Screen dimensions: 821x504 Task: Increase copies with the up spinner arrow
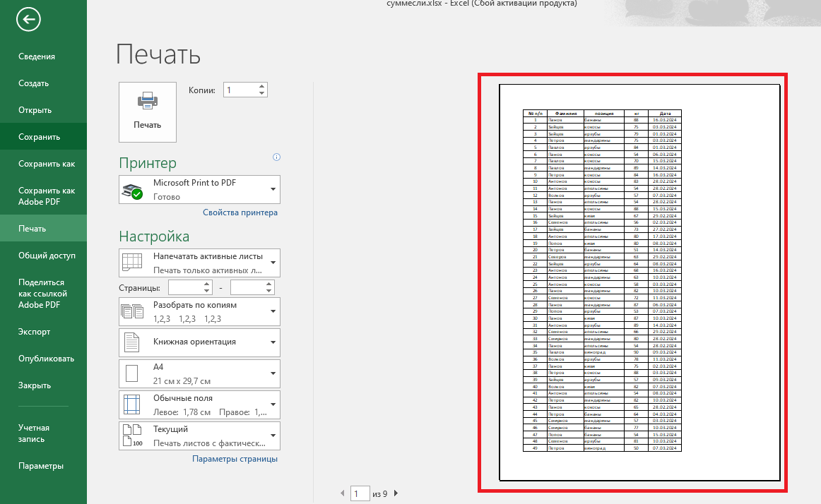pos(262,86)
